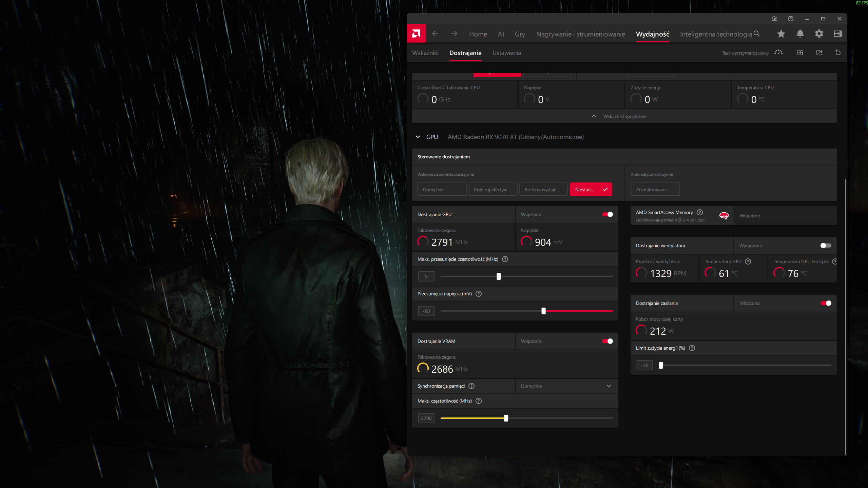Adjust the voltage offset slider
The height and width of the screenshot is (488, 868).
click(543, 311)
